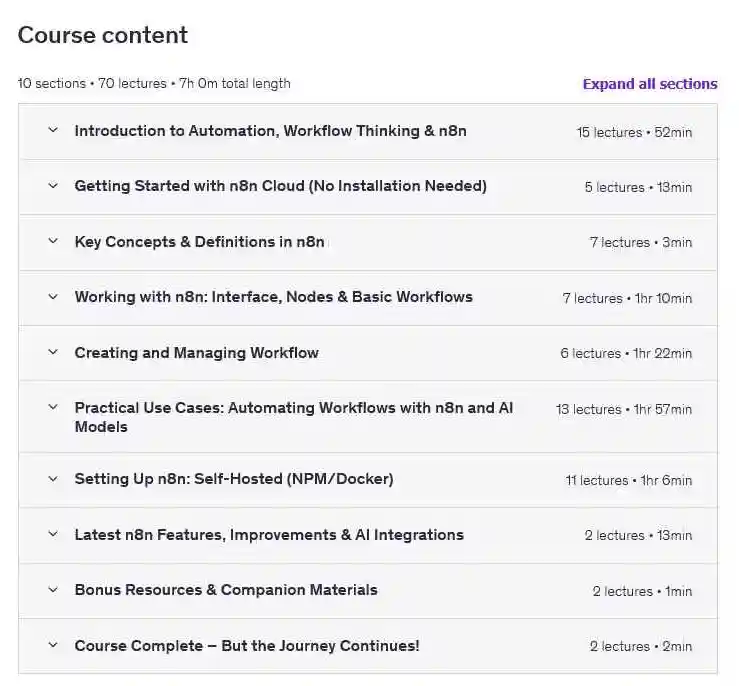
Task: Click the 13 lectures 1hr 57min label
Action: (x=624, y=409)
